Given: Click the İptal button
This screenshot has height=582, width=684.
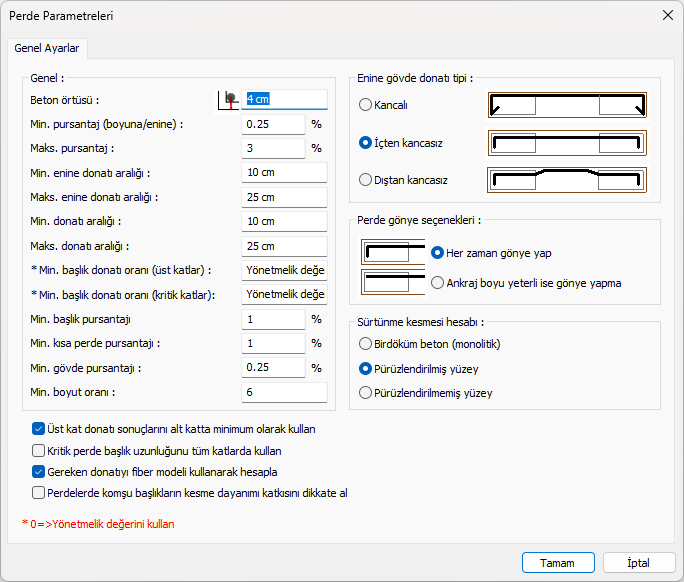Looking at the screenshot, I should (x=638, y=563).
